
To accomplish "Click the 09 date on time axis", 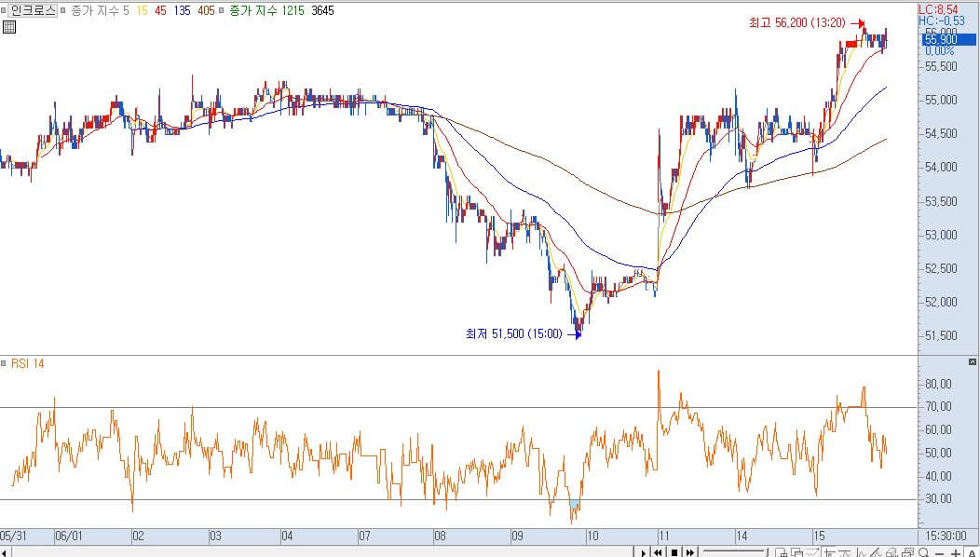I will [517, 537].
